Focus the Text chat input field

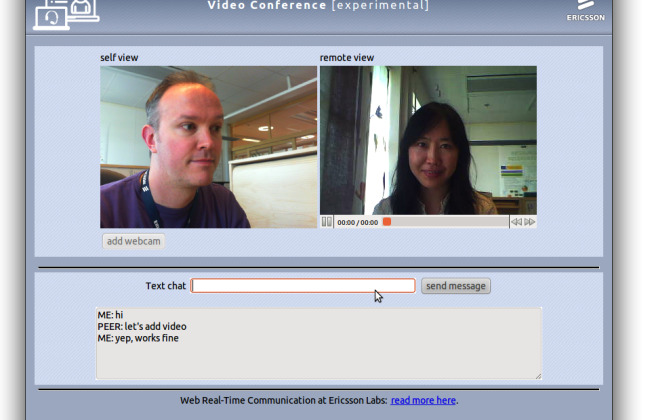[x=303, y=286]
